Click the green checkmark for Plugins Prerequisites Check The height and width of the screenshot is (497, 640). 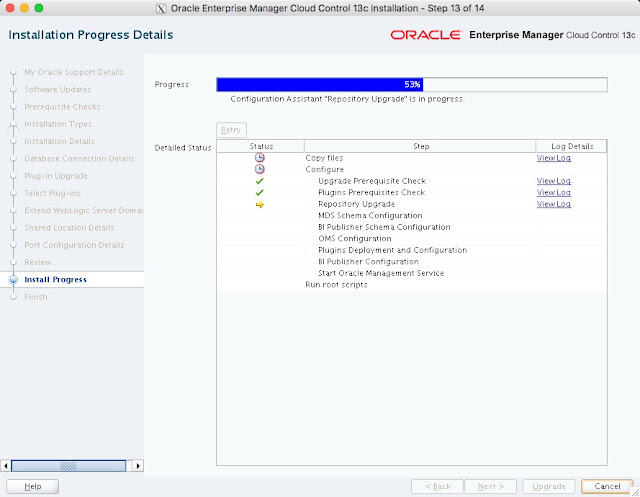click(x=260, y=192)
